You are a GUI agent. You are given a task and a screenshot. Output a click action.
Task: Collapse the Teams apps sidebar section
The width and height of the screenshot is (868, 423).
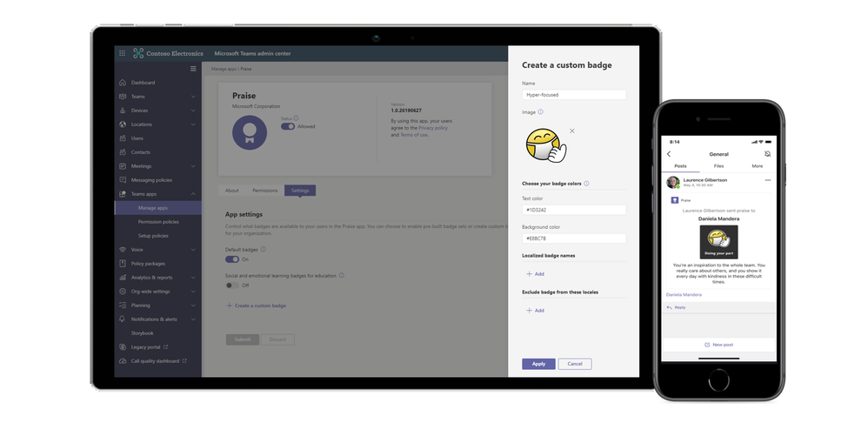193,194
